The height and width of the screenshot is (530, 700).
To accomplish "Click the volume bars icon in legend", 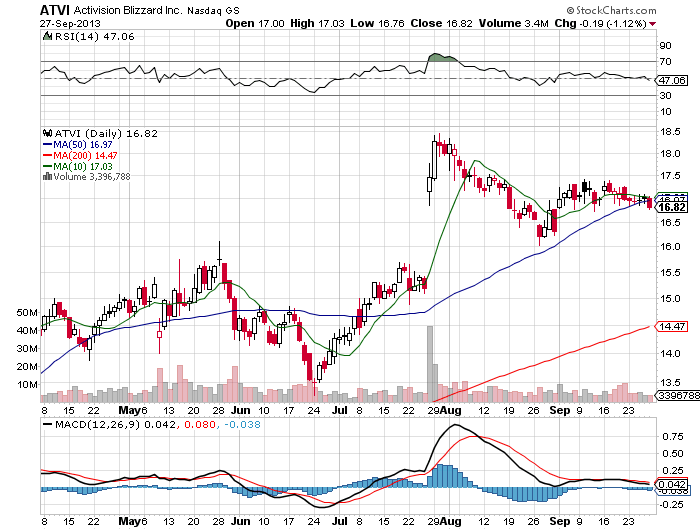I will (47, 176).
